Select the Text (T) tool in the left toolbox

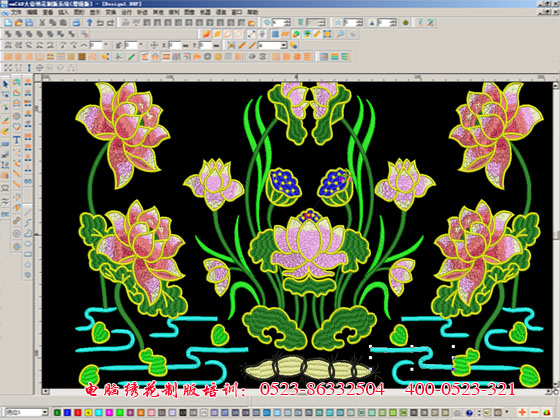[x=16, y=140]
